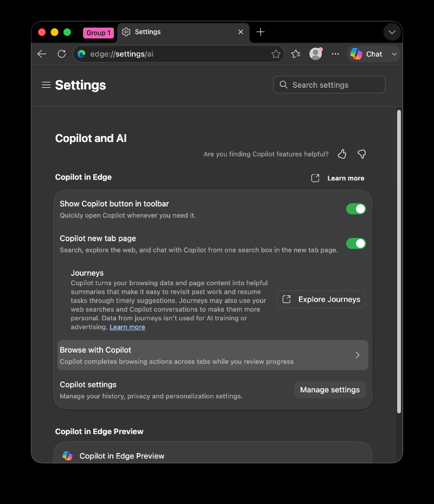This screenshot has width=434, height=504.
Task: Click the Journeys heading text
Action: pos(87,273)
